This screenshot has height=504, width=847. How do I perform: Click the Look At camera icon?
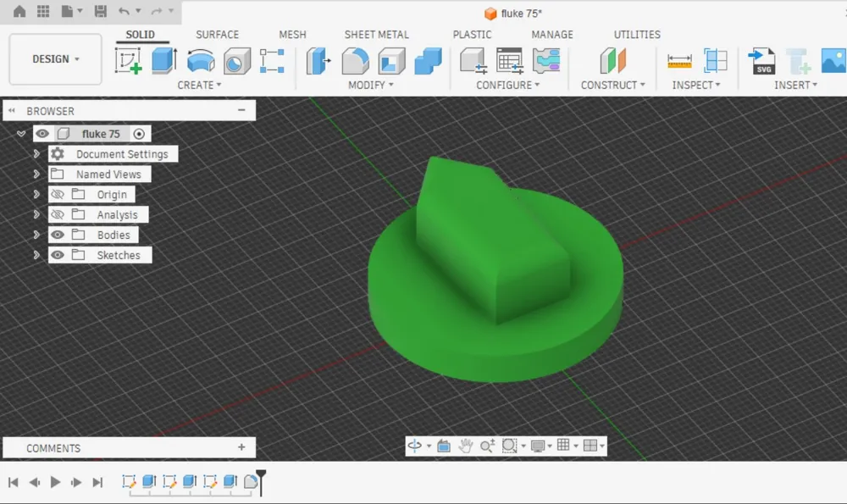(x=444, y=446)
